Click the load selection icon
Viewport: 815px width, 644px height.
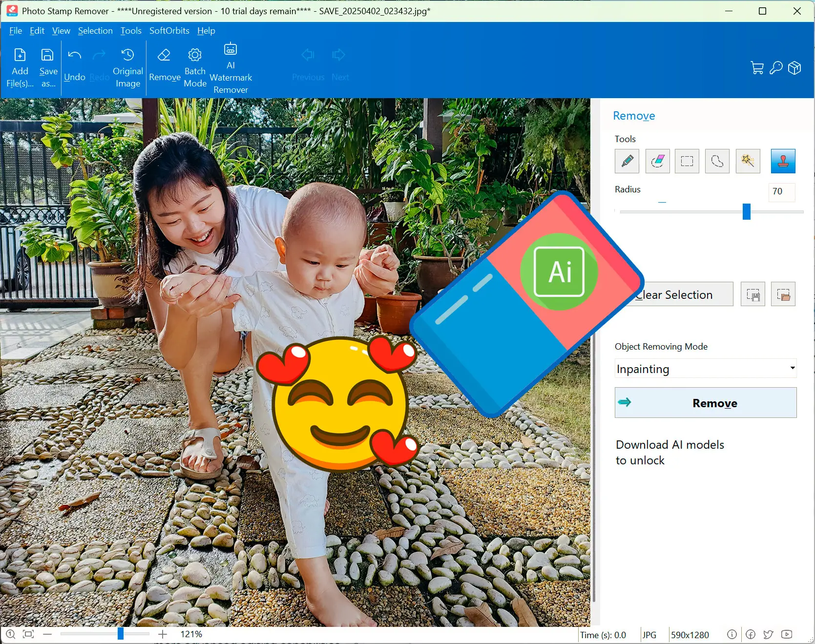pyautogui.click(x=783, y=294)
